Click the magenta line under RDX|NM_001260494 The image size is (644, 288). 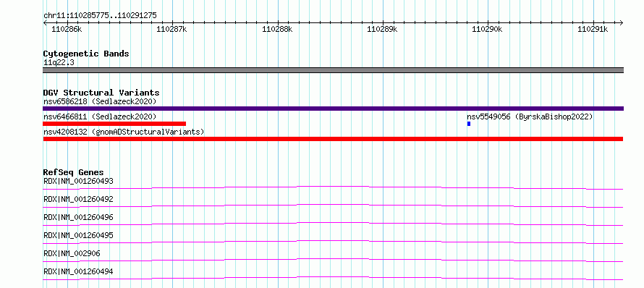(333, 278)
